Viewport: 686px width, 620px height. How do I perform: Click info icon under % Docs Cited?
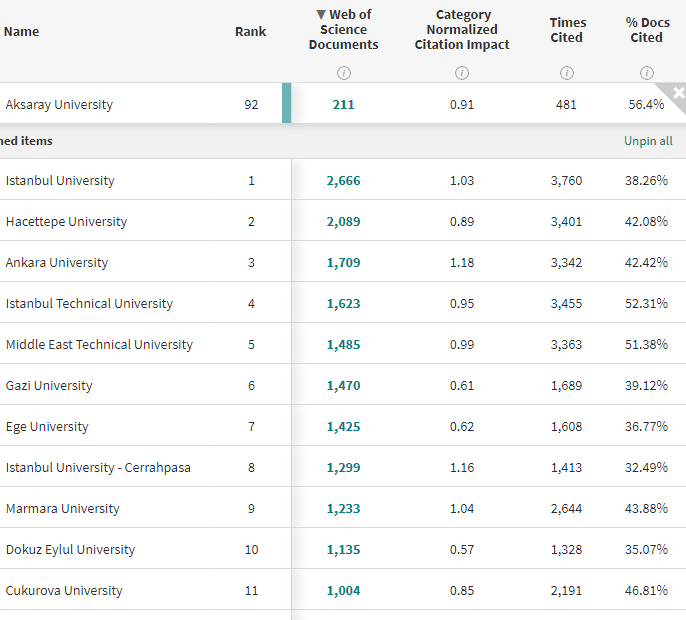[646, 72]
